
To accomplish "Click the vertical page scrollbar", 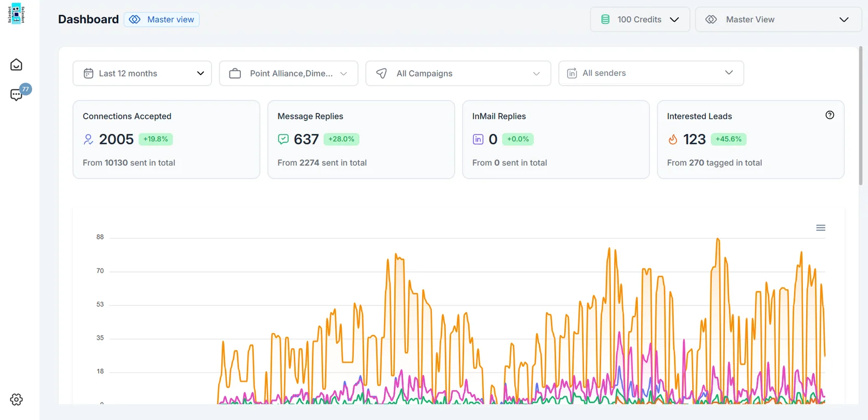I will tap(860, 116).
